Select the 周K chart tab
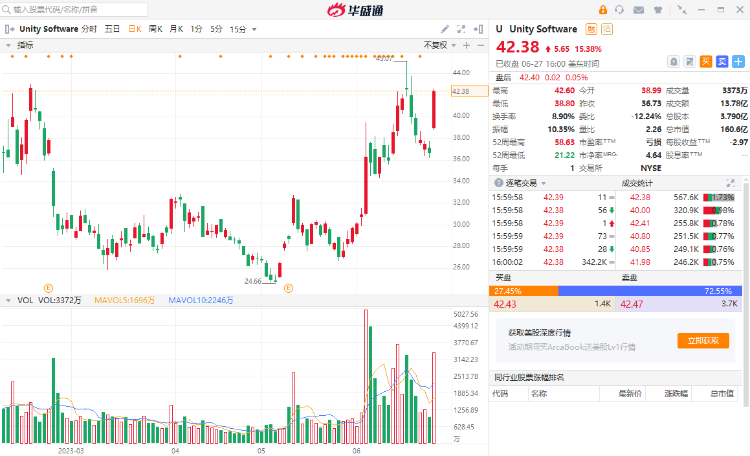 tap(155, 29)
